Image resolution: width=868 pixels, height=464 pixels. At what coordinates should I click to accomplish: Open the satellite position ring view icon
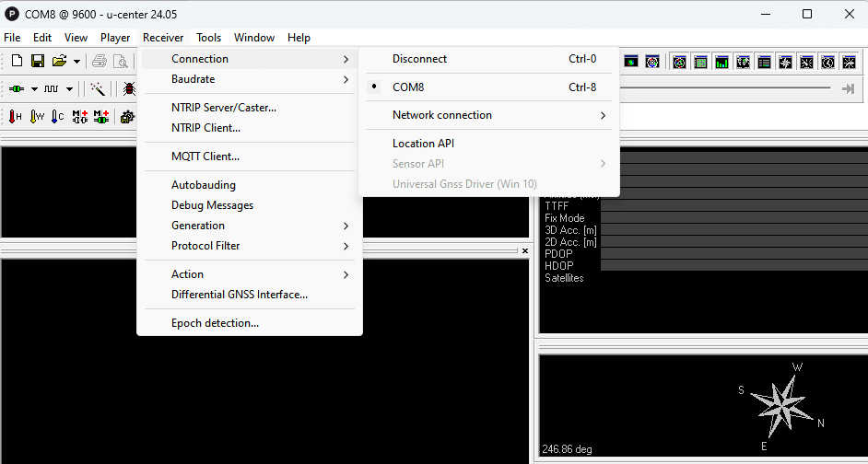pos(680,62)
